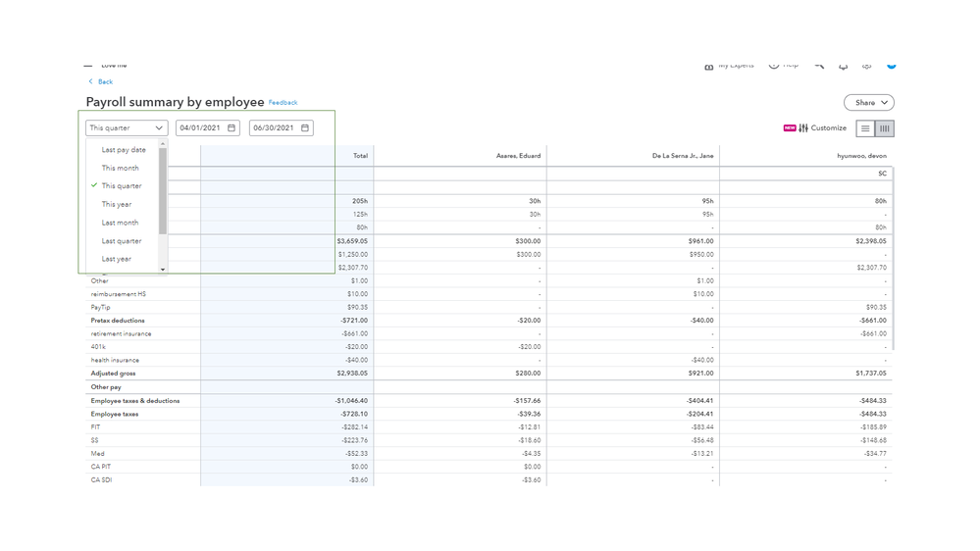Click the Customize sliders icon

coord(803,128)
